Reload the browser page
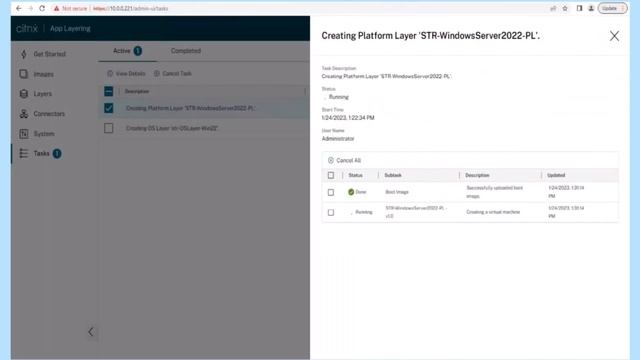The image size is (640, 360). tap(42, 8)
